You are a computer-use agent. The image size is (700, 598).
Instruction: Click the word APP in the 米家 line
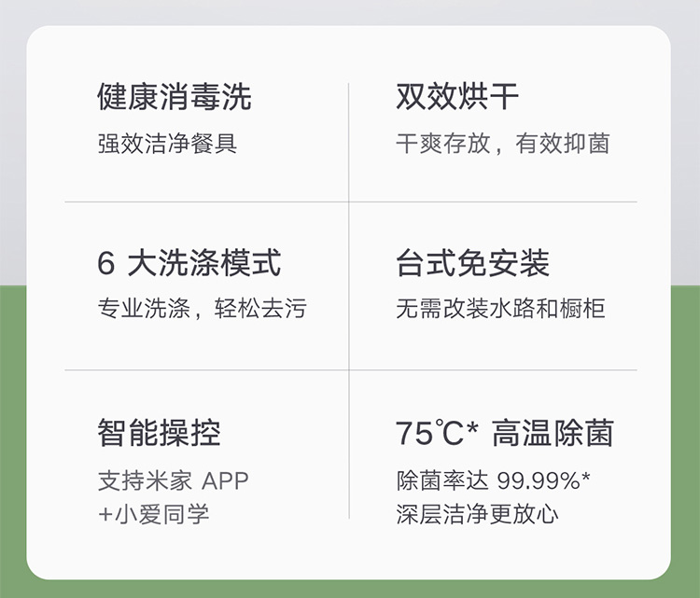[226, 480]
